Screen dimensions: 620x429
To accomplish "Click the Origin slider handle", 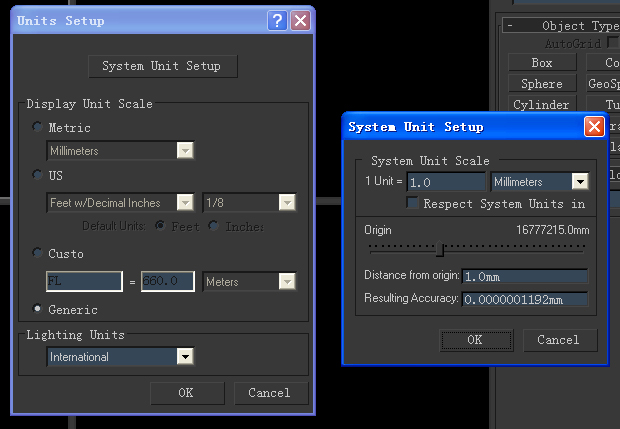I will tap(440, 249).
